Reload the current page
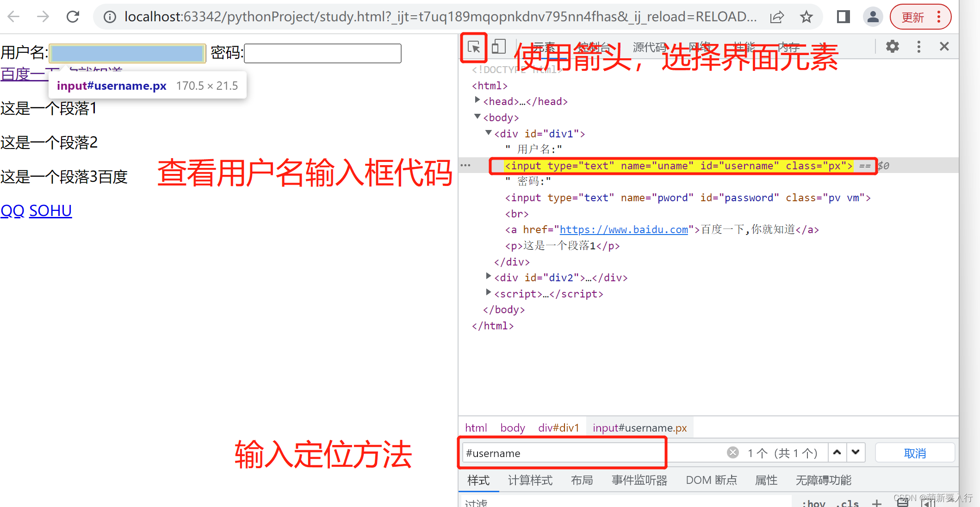Viewport: 980px width, 507px height. coord(73,17)
